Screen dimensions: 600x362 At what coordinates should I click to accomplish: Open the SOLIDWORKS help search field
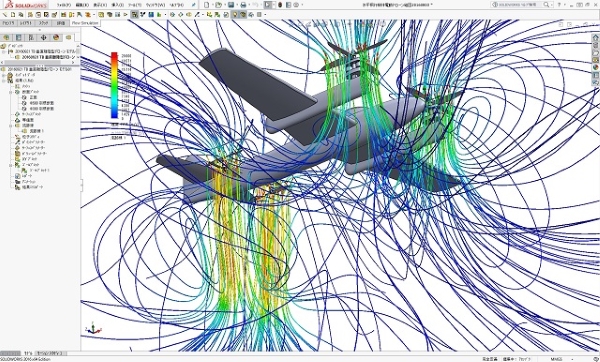[x=518, y=5]
